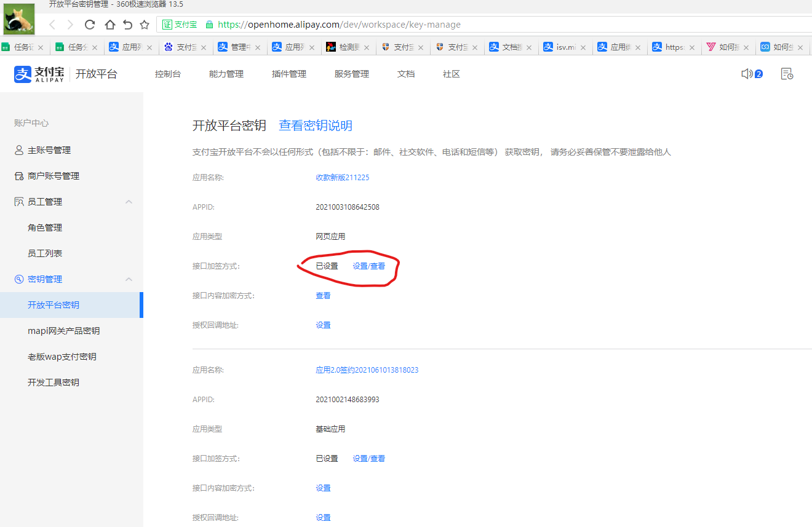
Task: Open the 收款新版211225 application link
Action: point(343,178)
